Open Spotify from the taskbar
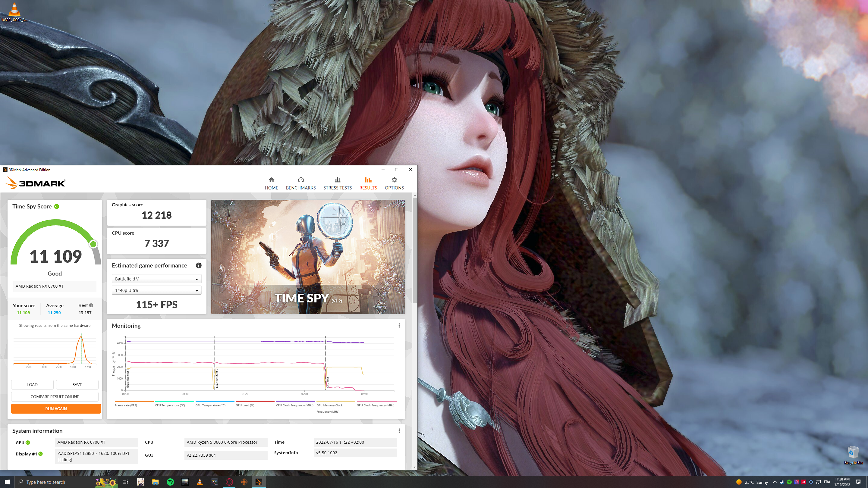This screenshot has height=488, width=868. pos(170,482)
